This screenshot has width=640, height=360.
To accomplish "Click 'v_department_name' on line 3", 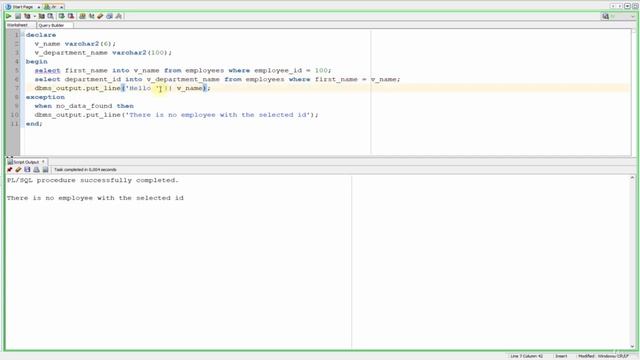I will pos(71,53).
